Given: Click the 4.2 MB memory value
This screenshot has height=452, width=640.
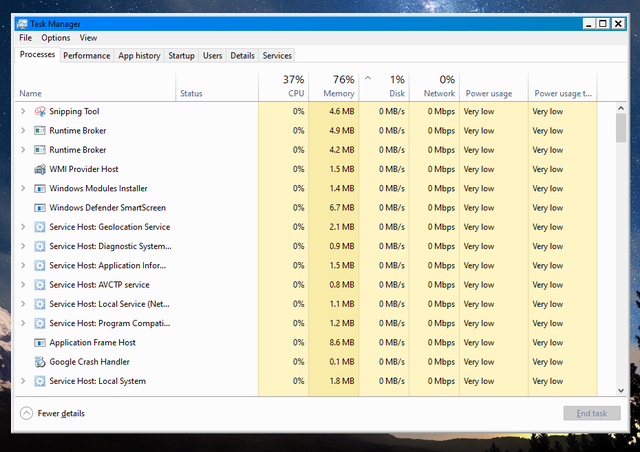Looking at the screenshot, I should [x=342, y=150].
